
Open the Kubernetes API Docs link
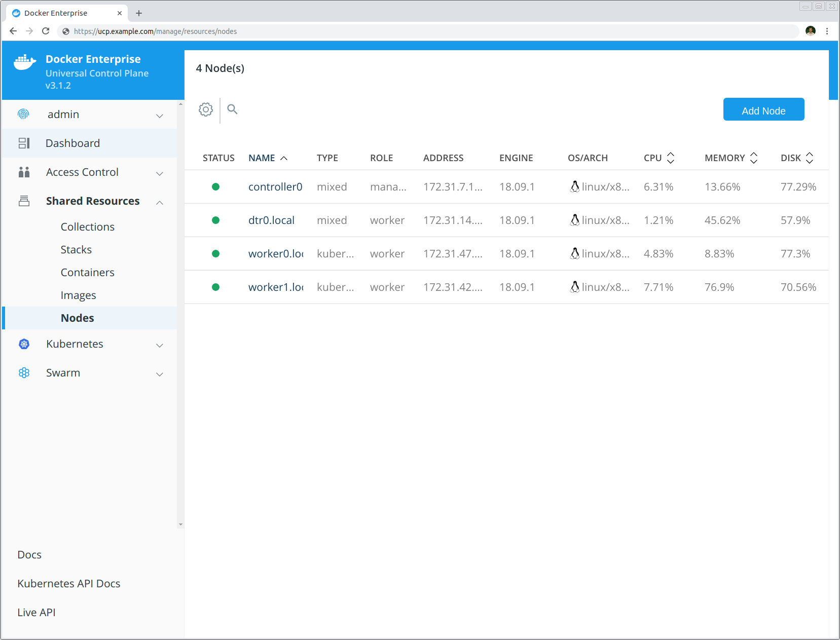click(x=69, y=583)
